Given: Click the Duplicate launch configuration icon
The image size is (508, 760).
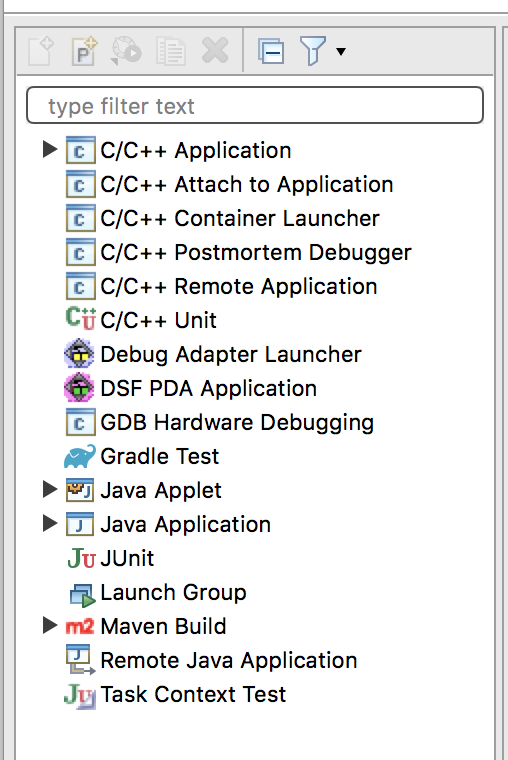Looking at the screenshot, I should pos(171,51).
